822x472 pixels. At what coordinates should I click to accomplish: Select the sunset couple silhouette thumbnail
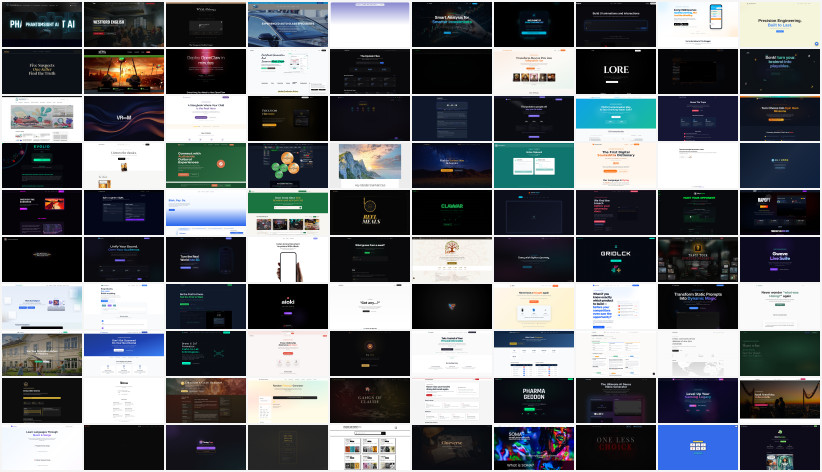click(x=780, y=401)
